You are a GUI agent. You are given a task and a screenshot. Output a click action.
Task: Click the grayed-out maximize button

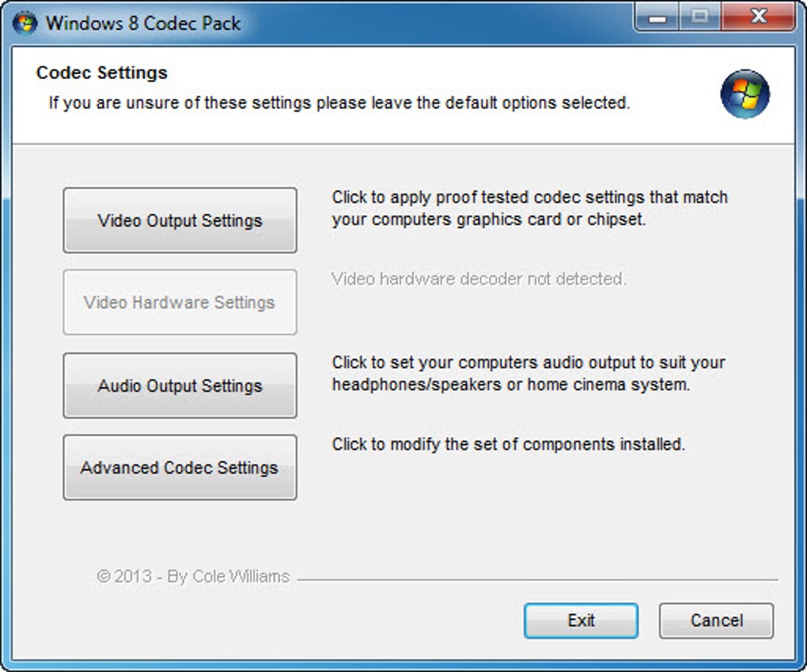click(x=701, y=17)
